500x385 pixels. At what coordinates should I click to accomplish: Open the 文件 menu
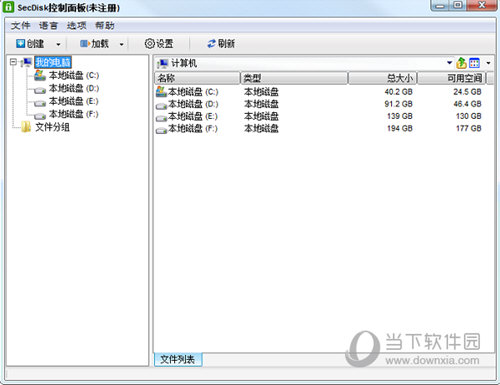[x=20, y=25]
